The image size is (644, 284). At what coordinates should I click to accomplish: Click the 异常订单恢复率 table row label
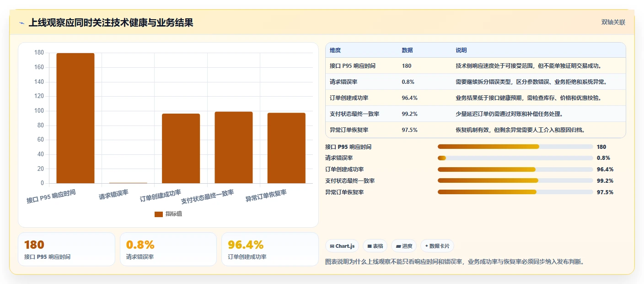click(x=350, y=130)
